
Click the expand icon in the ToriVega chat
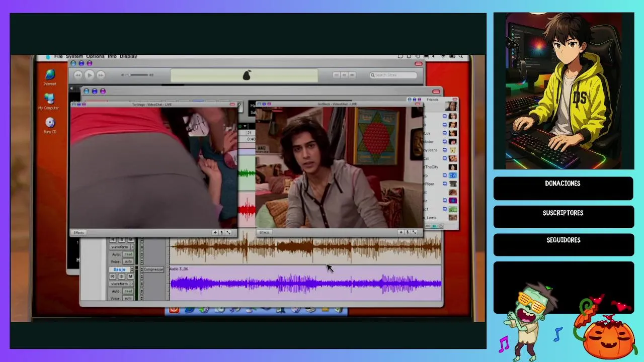coord(228,233)
